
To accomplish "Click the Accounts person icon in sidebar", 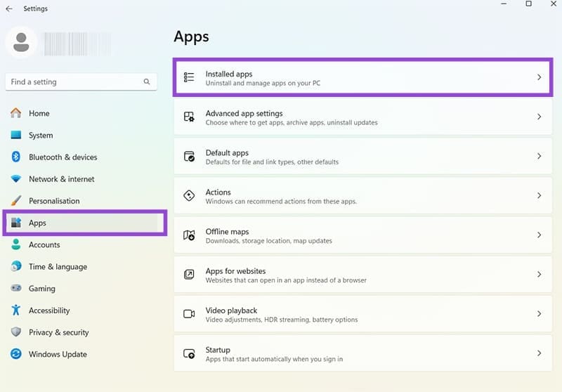I will point(15,244).
